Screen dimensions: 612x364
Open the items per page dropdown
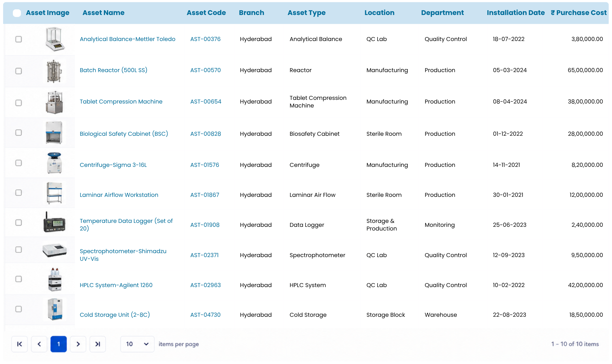point(137,344)
